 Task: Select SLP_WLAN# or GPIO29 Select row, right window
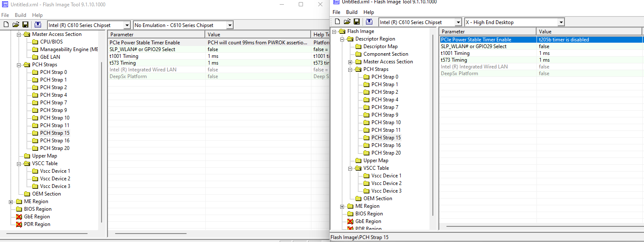(x=542, y=46)
